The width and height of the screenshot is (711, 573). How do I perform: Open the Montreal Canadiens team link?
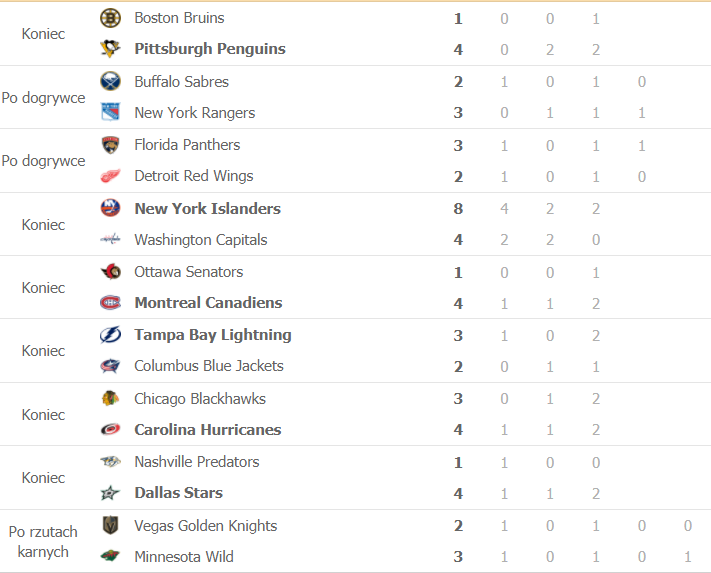tap(208, 303)
